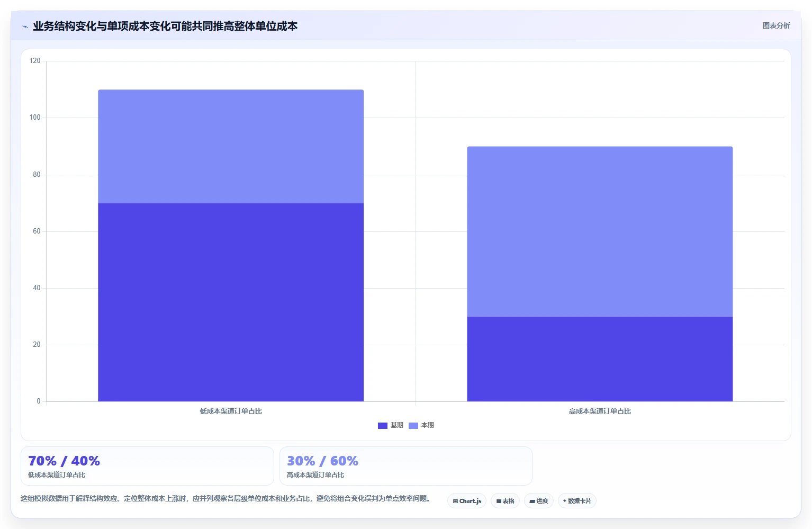Toggle the 基期 legend swatch

[383, 426]
